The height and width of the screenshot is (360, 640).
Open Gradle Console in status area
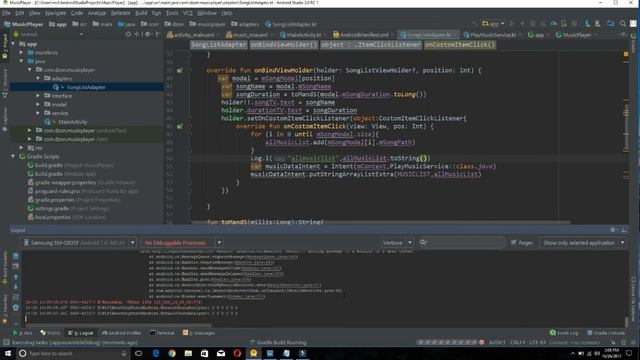606,333
